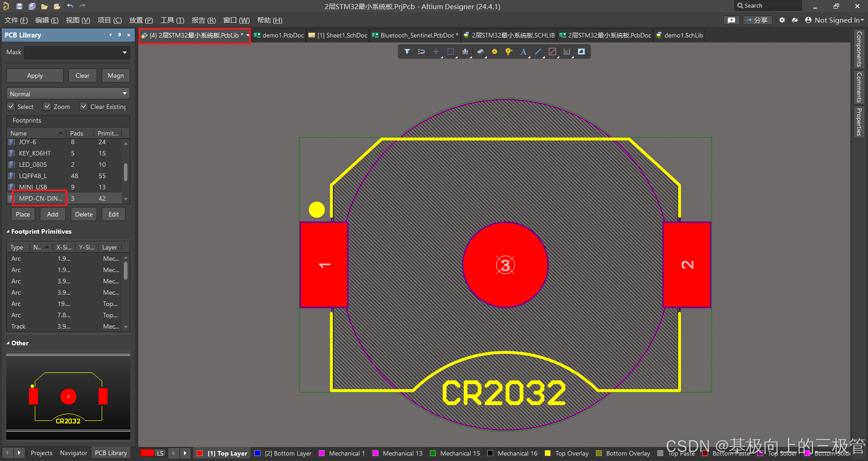Viewport: 868px width, 461px height.
Task: Open the Selection Filter tool
Action: click(x=407, y=52)
